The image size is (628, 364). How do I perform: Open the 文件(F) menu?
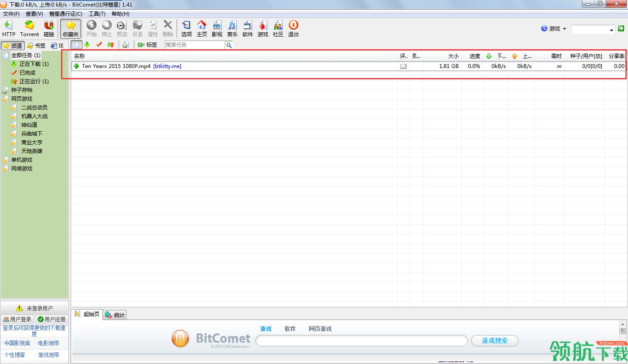click(11, 14)
